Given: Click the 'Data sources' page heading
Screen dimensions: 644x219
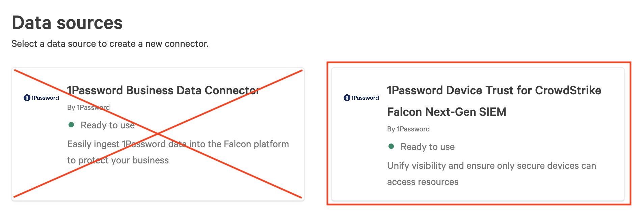Looking at the screenshot, I should pyautogui.click(x=67, y=23).
